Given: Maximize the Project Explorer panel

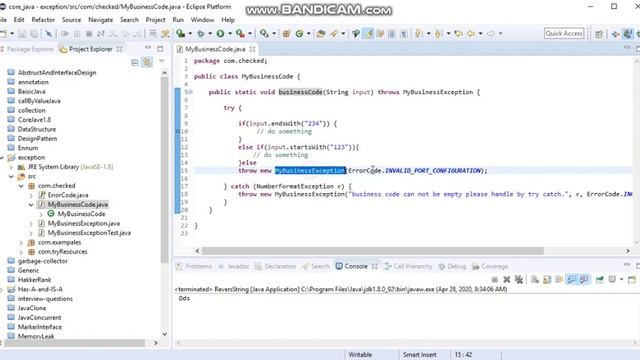Looking at the screenshot, I should tap(160, 49).
